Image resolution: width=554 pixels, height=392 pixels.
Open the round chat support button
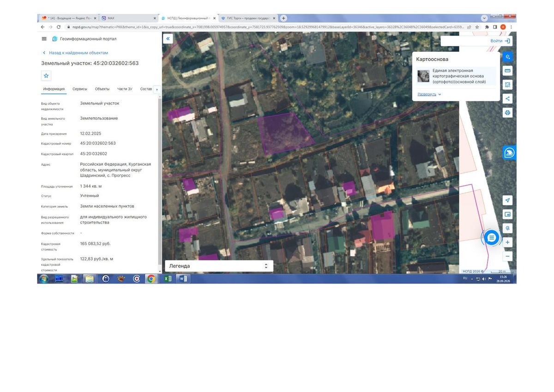(492, 238)
